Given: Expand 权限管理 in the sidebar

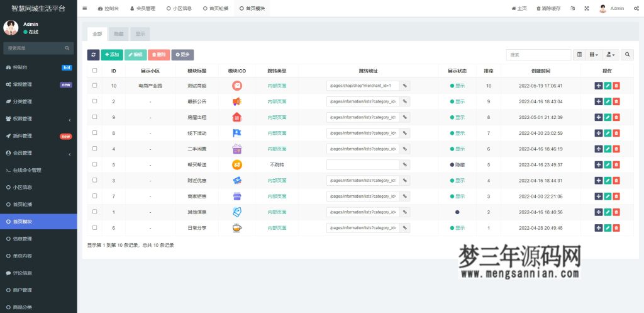Looking at the screenshot, I should [x=38, y=119].
